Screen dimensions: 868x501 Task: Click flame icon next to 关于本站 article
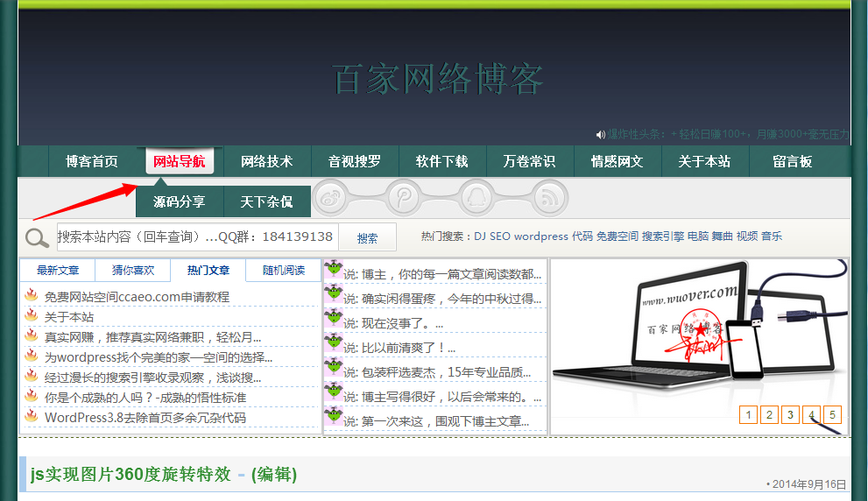pyautogui.click(x=32, y=315)
